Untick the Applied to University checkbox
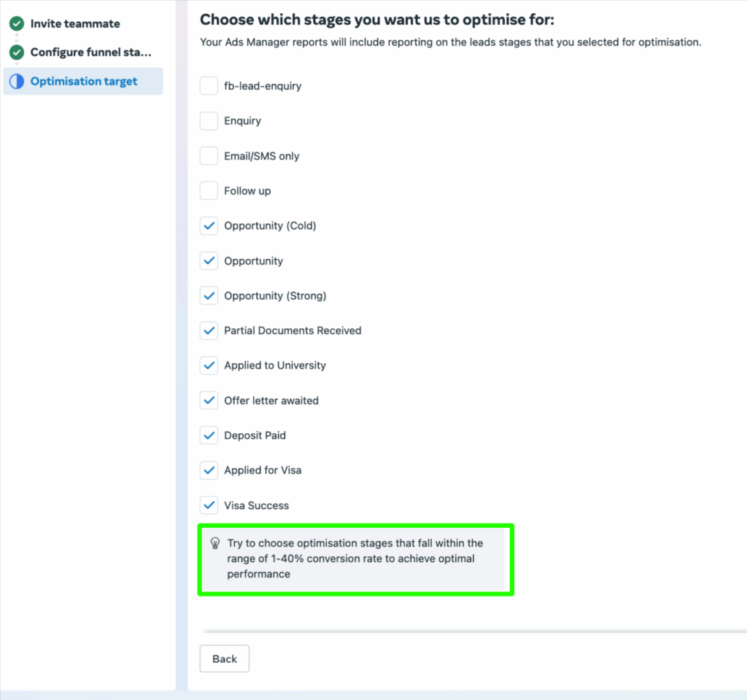Viewport: 747px width, 700px height. (209, 366)
